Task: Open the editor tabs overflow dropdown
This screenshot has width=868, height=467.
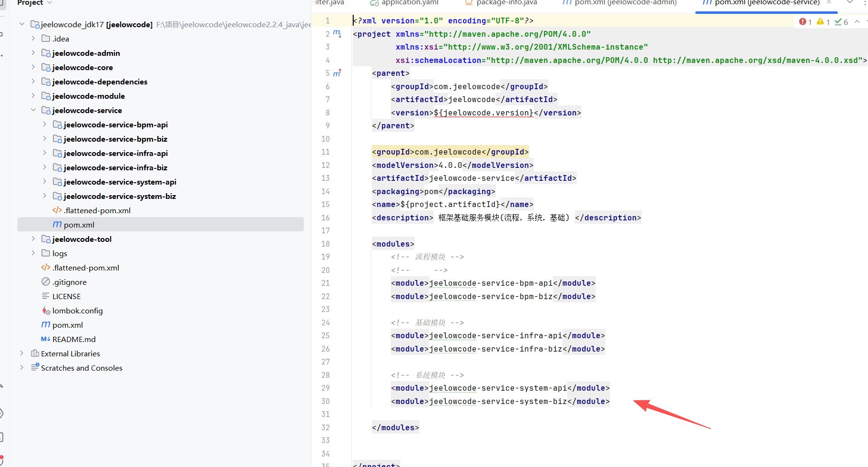Action: (x=850, y=2)
